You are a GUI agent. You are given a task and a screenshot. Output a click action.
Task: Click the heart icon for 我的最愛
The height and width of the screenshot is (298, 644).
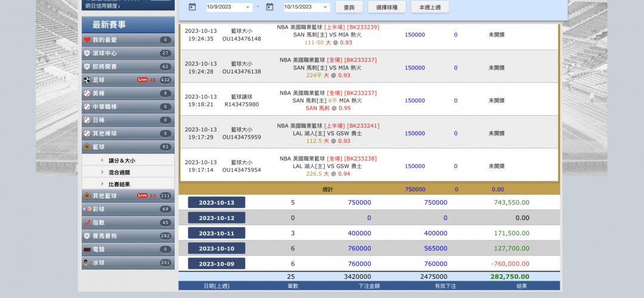86,40
